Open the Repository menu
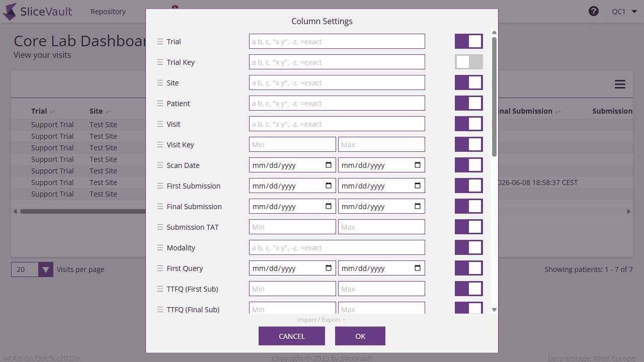This screenshot has width=644, height=362. 108,11
